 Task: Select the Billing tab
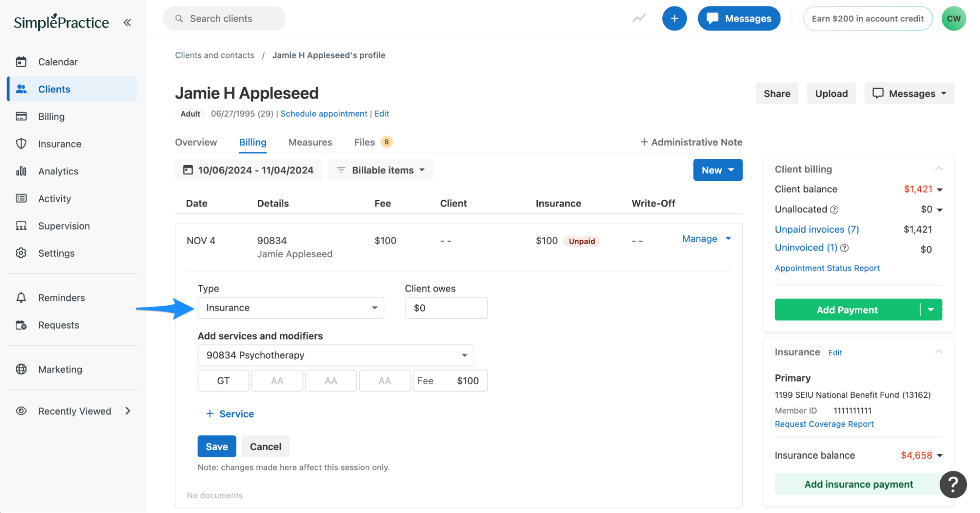[x=252, y=142]
